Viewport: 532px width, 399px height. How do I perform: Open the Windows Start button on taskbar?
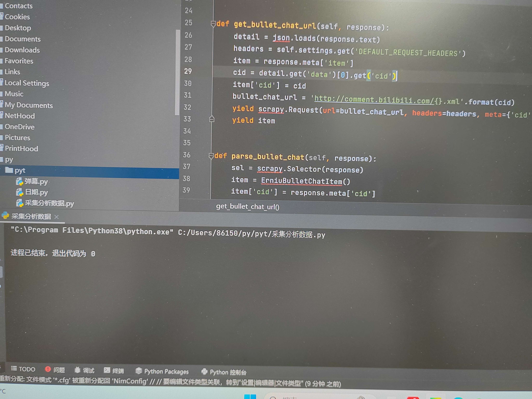(250, 397)
